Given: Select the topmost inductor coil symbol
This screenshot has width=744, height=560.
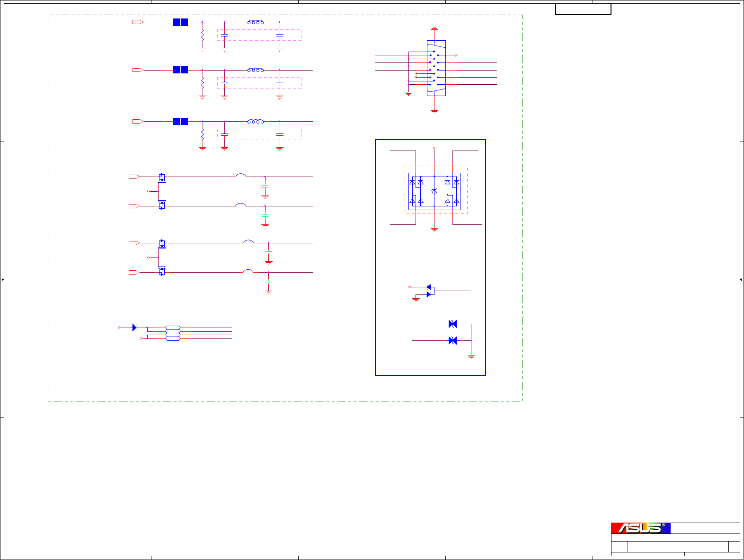Looking at the screenshot, I should point(256,22).
